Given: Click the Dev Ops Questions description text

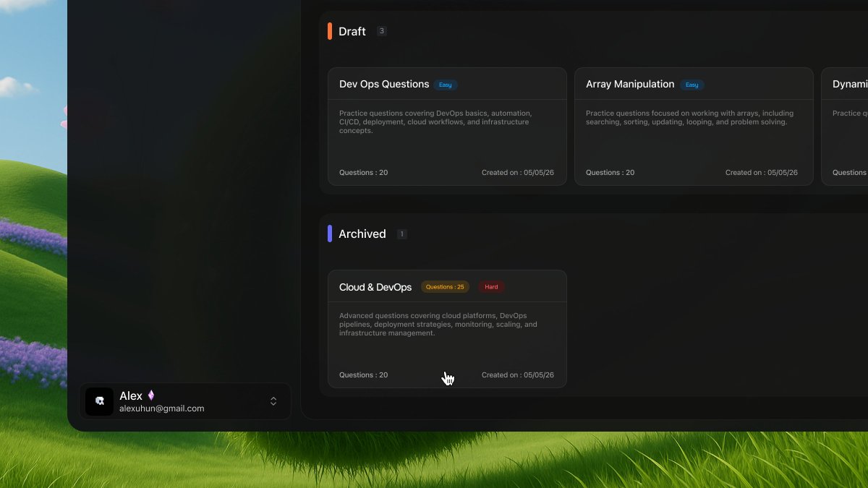Looking at the screenshot, I should [436, 122].
